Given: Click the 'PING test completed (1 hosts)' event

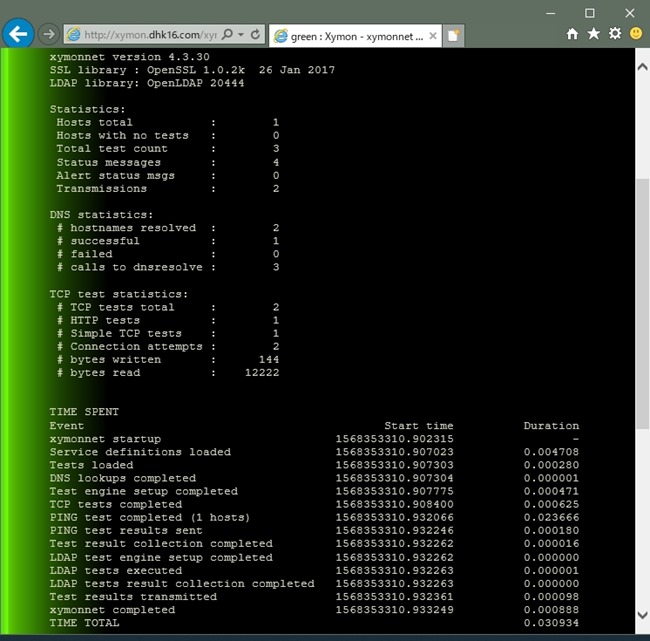Looking at the screenshot, I should pos(150,517).
